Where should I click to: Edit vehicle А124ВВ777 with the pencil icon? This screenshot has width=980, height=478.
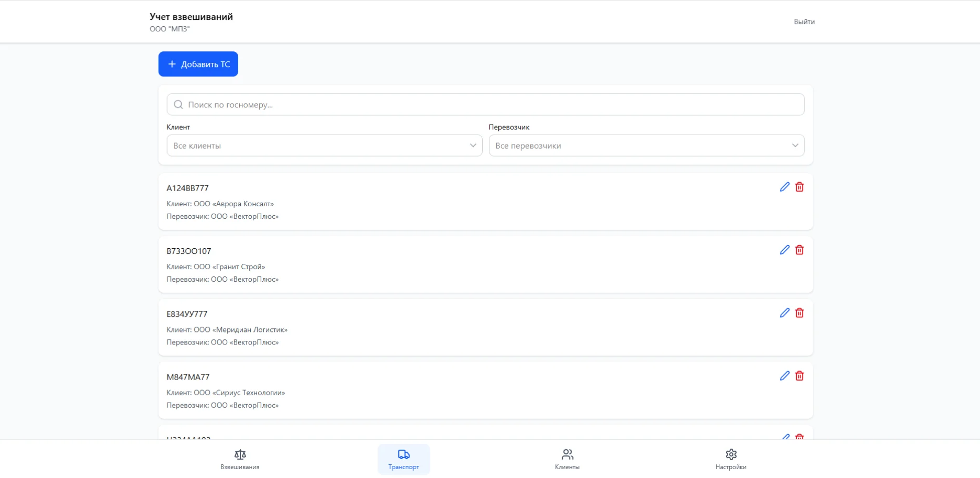coord(784,187)
